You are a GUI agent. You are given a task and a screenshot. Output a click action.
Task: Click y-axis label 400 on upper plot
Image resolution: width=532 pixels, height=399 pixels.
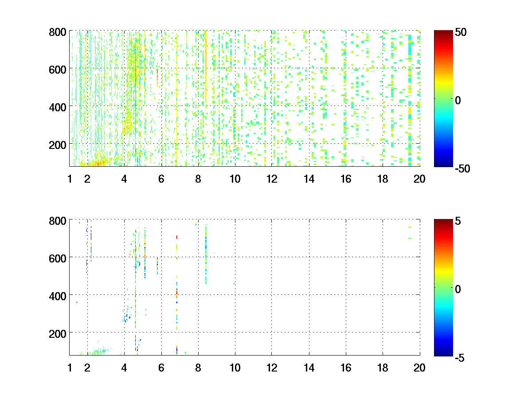click(x=58, y=107)
